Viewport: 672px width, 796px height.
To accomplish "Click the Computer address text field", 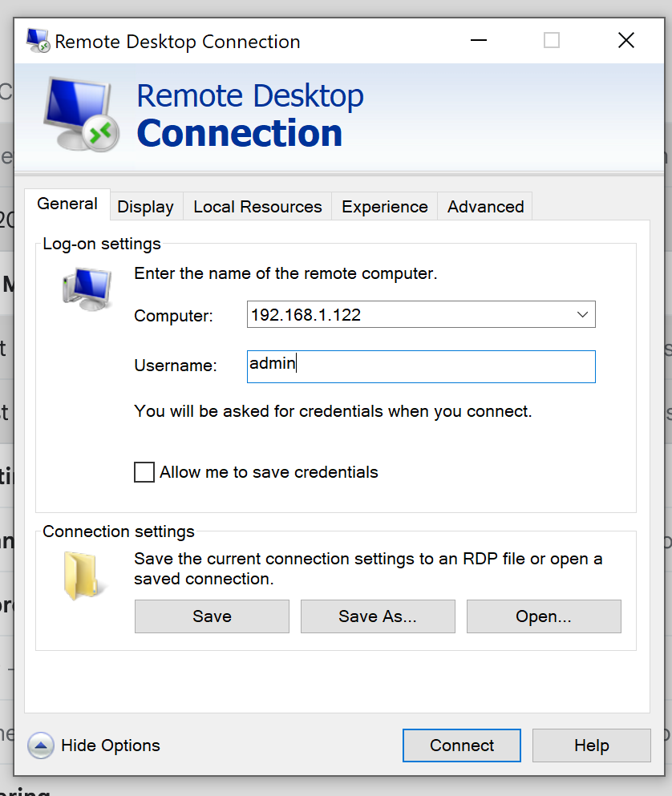I will 401,314.
